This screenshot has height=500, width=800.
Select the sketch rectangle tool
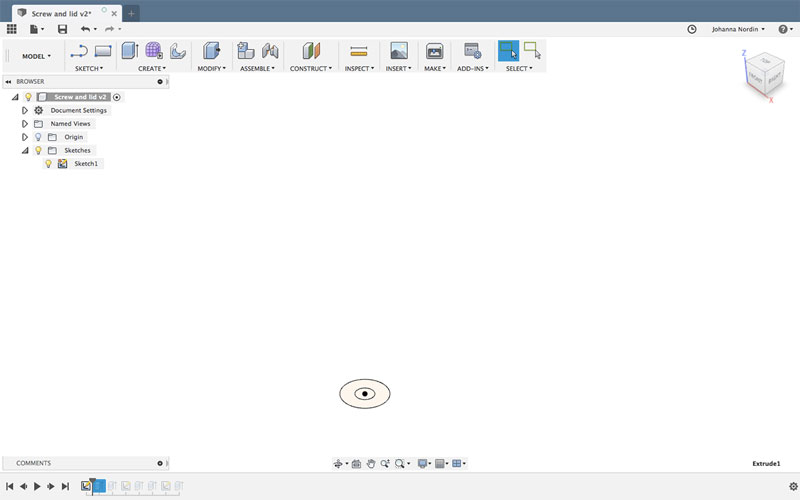[x=103, y=51]
